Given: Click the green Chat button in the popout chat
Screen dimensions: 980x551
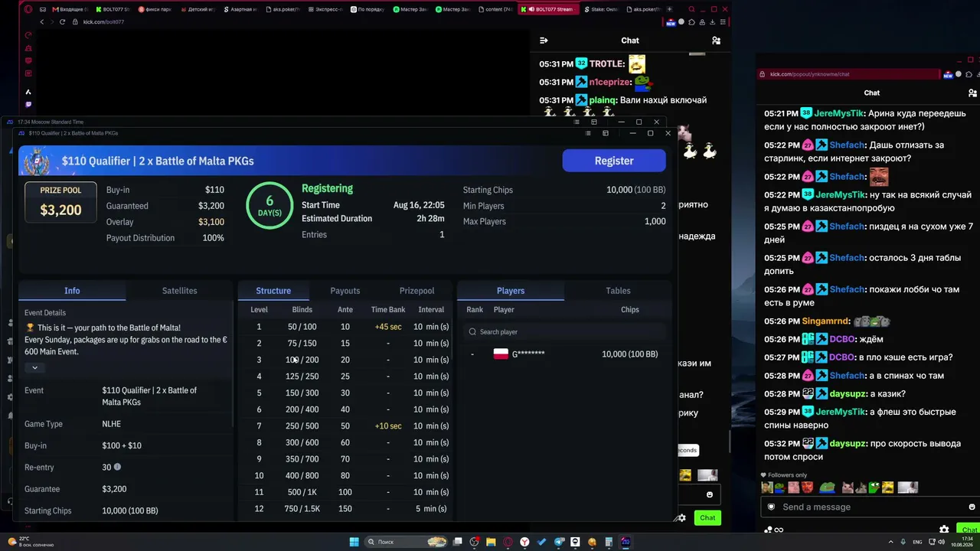Looking at the screenshot, I should tap(969, 530).
